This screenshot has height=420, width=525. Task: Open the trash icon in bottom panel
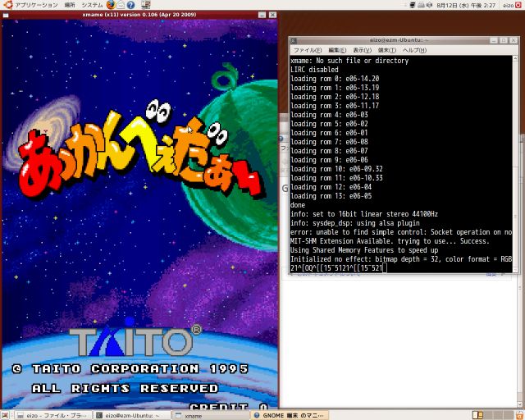[x=519, y=415]
